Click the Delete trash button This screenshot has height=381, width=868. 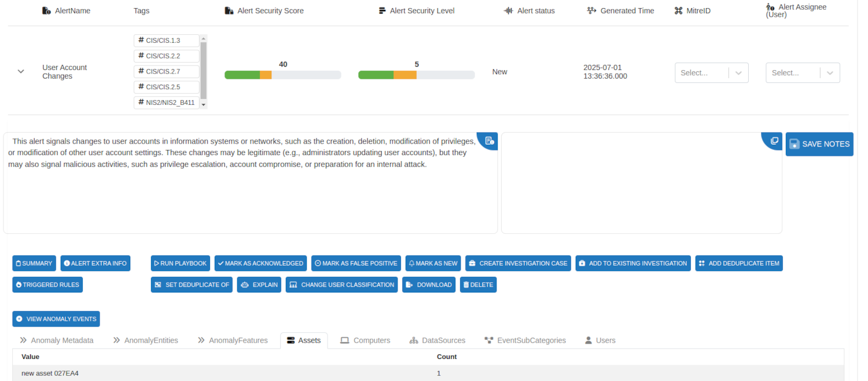478,285
